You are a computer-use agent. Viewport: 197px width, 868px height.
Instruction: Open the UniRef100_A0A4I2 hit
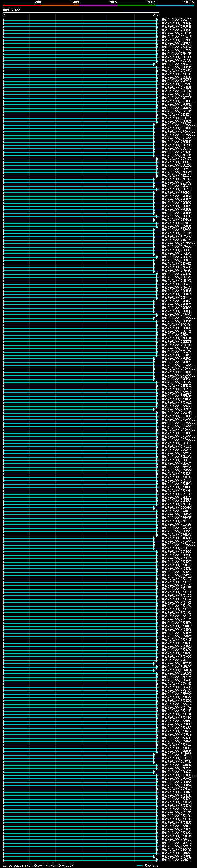(176, 839)
